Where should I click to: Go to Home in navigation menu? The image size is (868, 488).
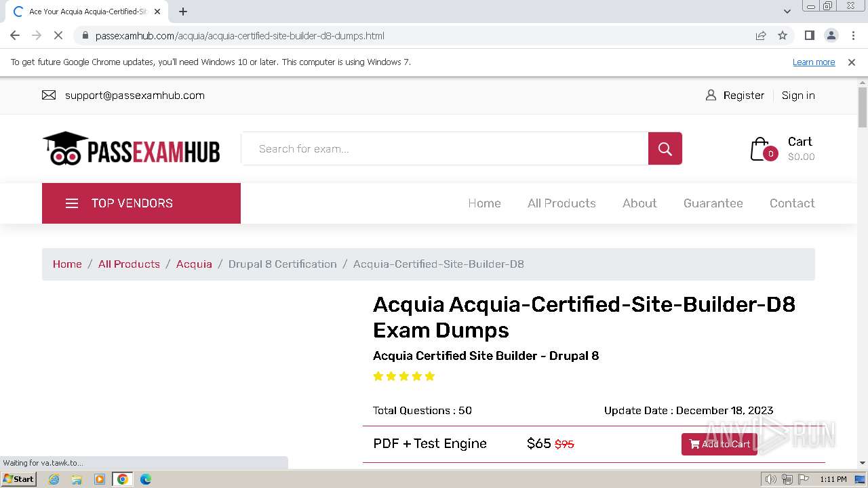click(x=484, y=203)
